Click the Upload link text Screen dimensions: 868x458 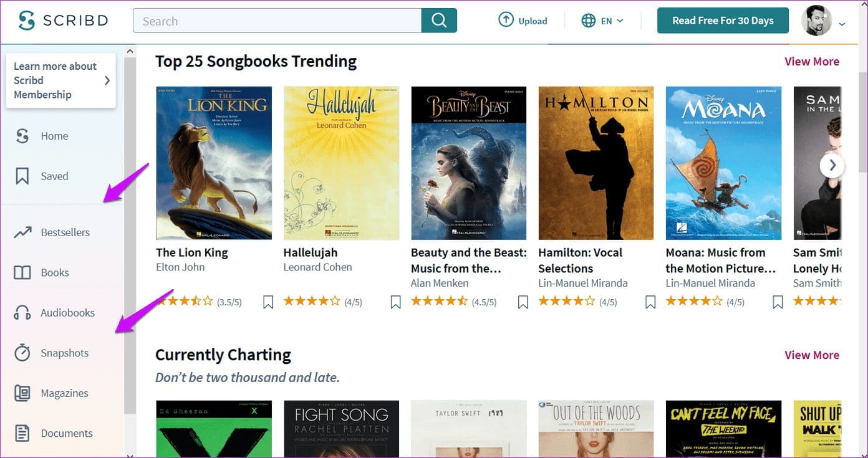pos(533,21)
